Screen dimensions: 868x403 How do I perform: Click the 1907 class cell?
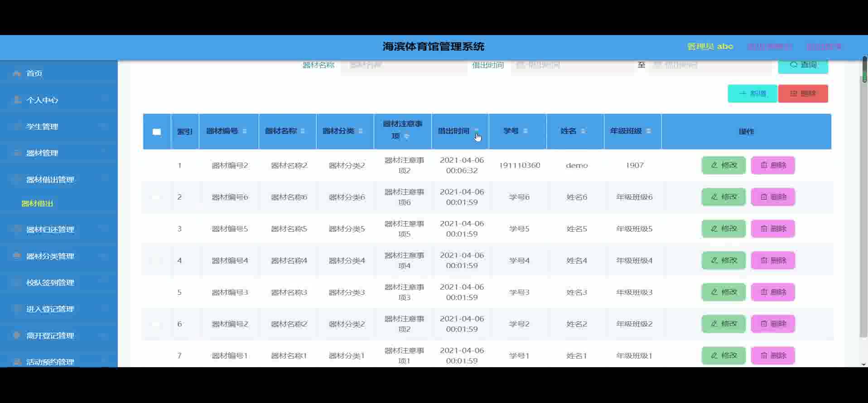click(x=635, y=165)
